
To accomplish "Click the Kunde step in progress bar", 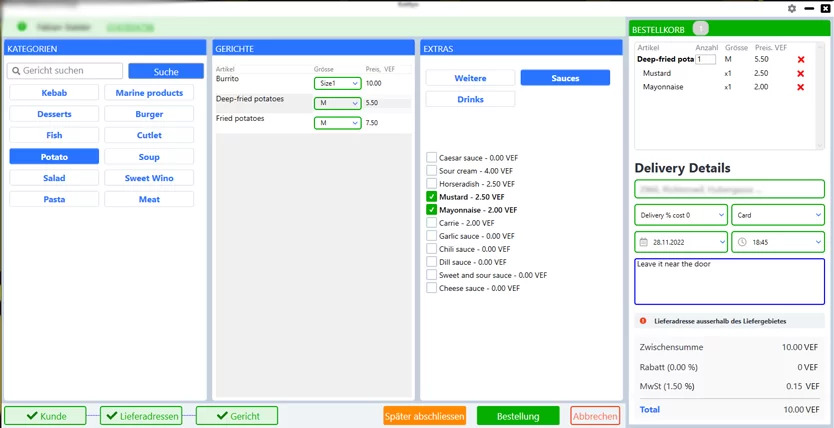I will (x=45, y=416).
